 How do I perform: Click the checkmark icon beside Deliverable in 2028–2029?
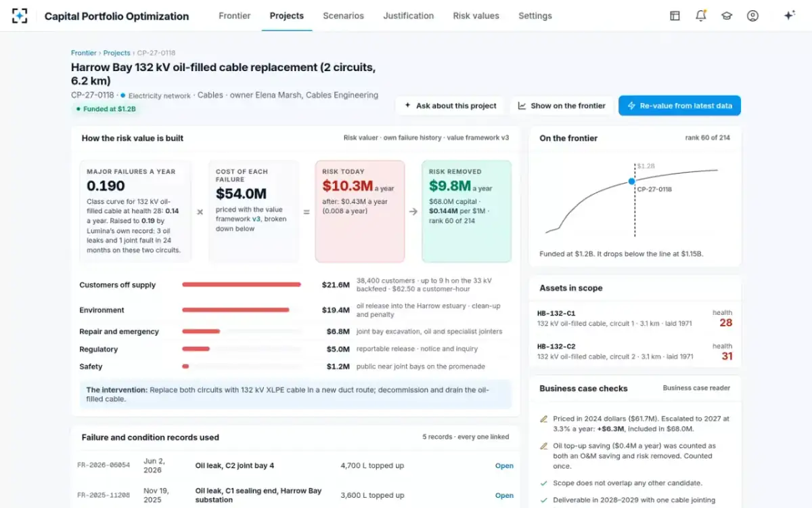click(x=543, y=501)
